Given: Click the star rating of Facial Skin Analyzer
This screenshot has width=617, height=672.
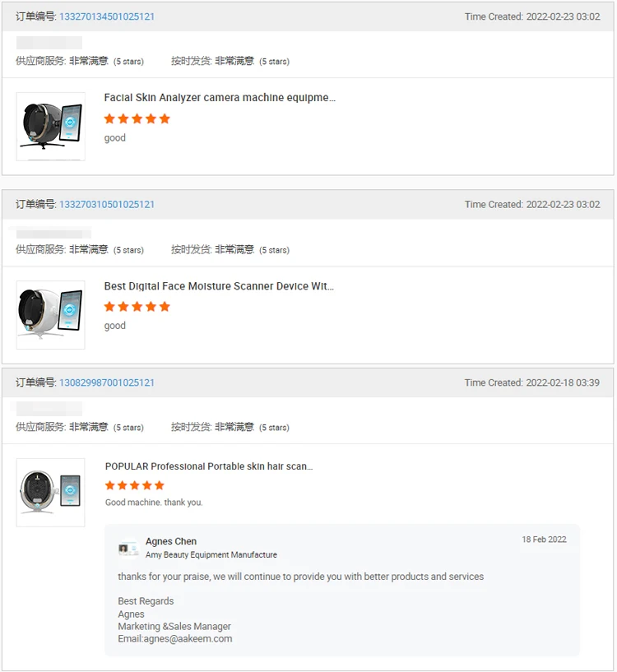Looking at the screenshot, I should [137, 118].
